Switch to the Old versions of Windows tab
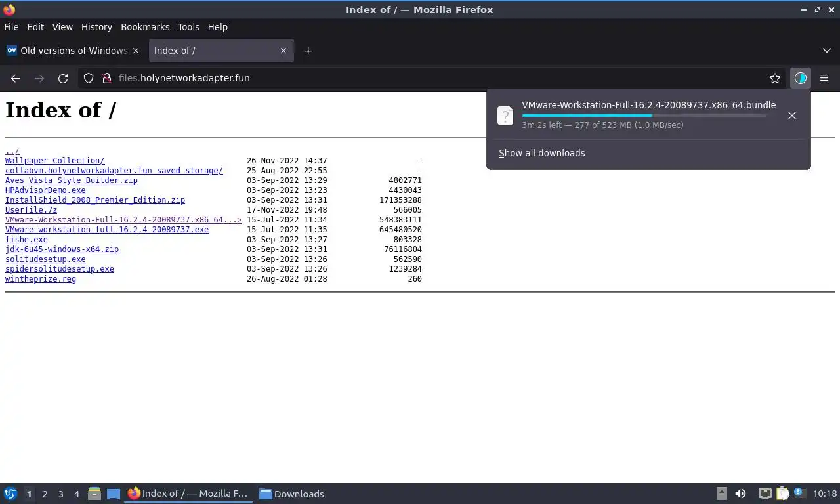Screen dimensions: 840x504 point(73,51)
